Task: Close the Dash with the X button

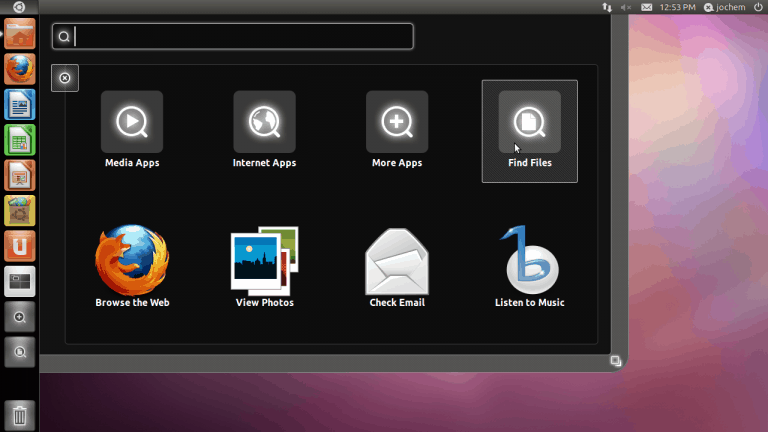Action: coord(65,78)
